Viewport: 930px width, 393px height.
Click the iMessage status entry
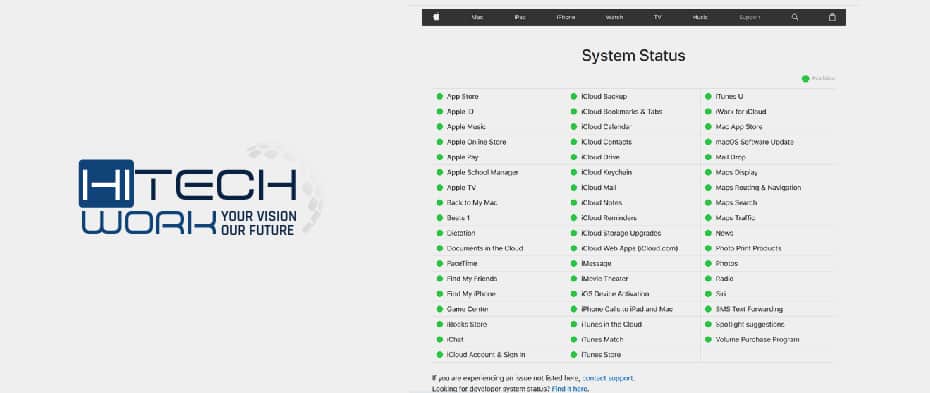tap(591, 264)
